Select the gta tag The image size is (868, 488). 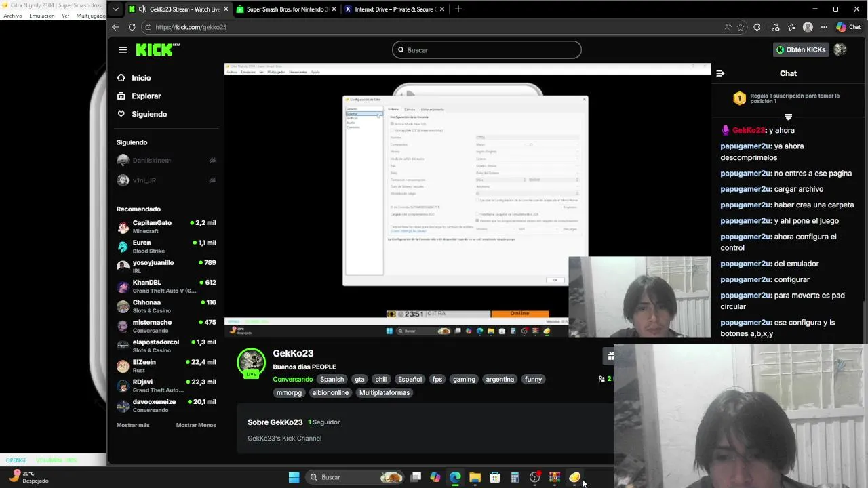click(359, 380)
